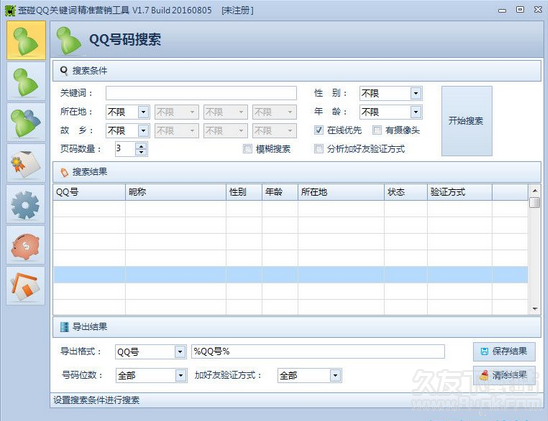Viewport: 548px width, 421px height.
Task: Sort by the 性别 column header
Action: pos(244,193)
